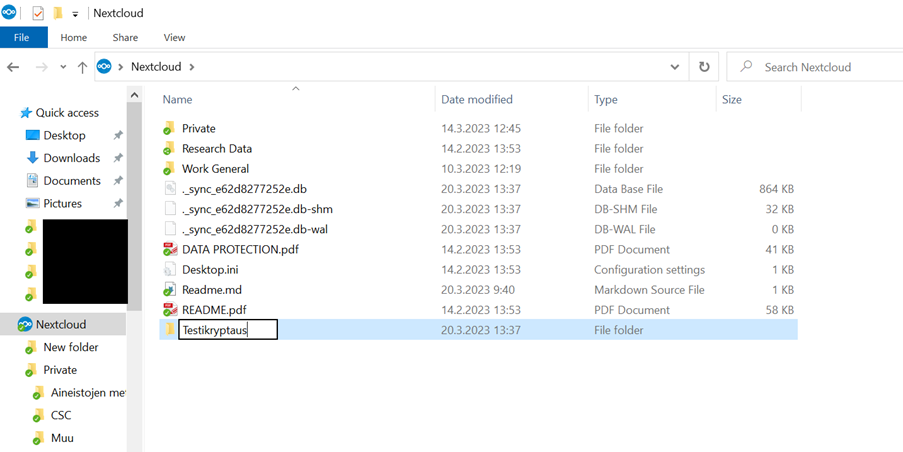
Task: Sort files by Date modified column
Action: tap(477, 100)
